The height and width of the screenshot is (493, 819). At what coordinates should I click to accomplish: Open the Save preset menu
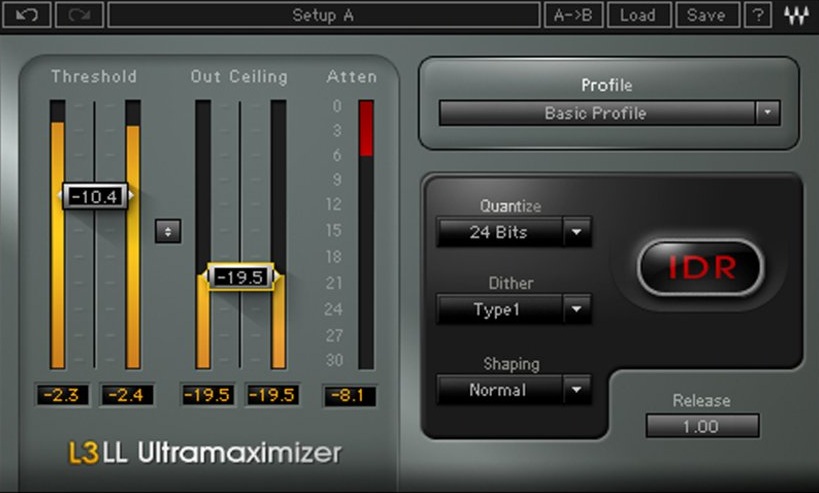pyautogui.click(x=707, y=15)
